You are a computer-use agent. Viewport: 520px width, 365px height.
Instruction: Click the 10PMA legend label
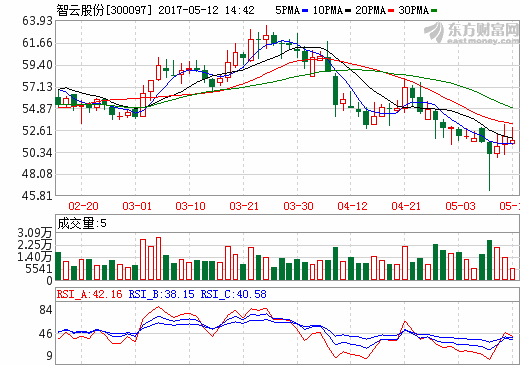point(328,10)
